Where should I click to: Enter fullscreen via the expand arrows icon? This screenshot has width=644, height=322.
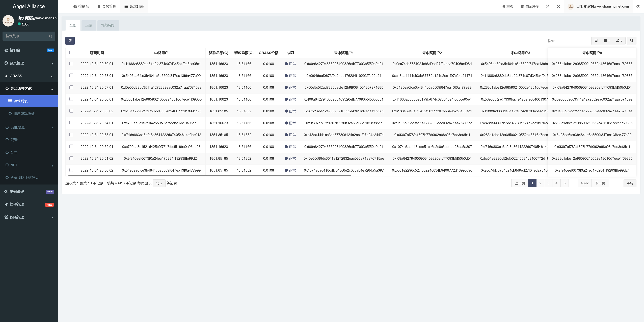click(558, 6)
